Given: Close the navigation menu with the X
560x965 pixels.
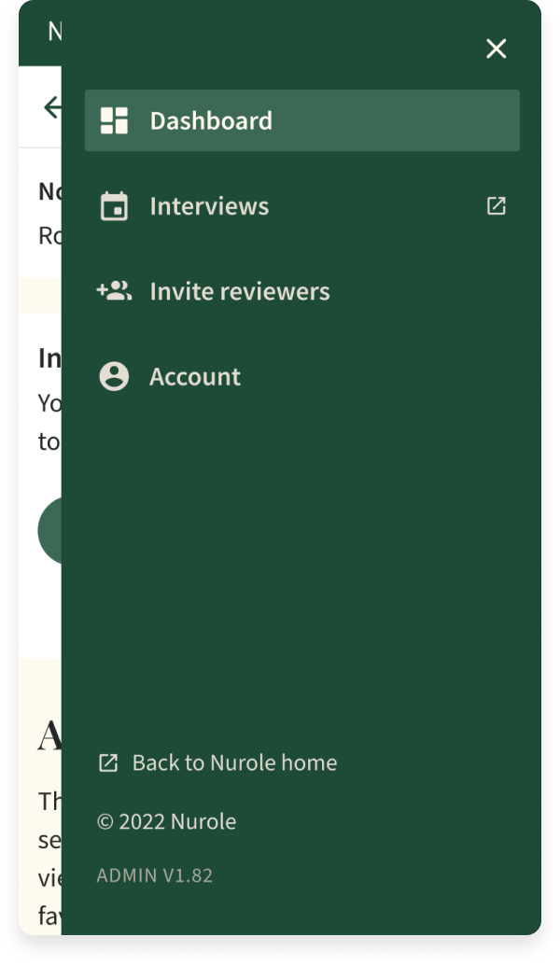Looking at the screenshot, I should (496, 49).
